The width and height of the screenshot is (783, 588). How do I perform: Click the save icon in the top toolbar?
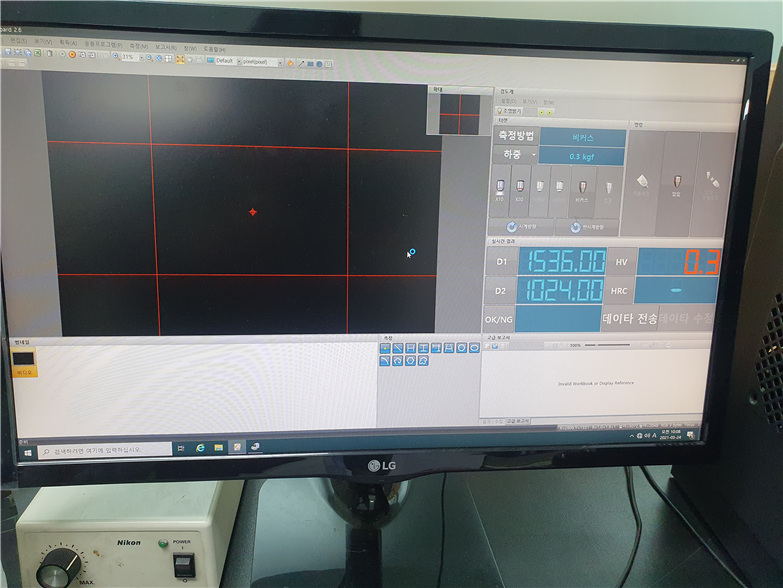pyautogui.click(x=8, y=52)
